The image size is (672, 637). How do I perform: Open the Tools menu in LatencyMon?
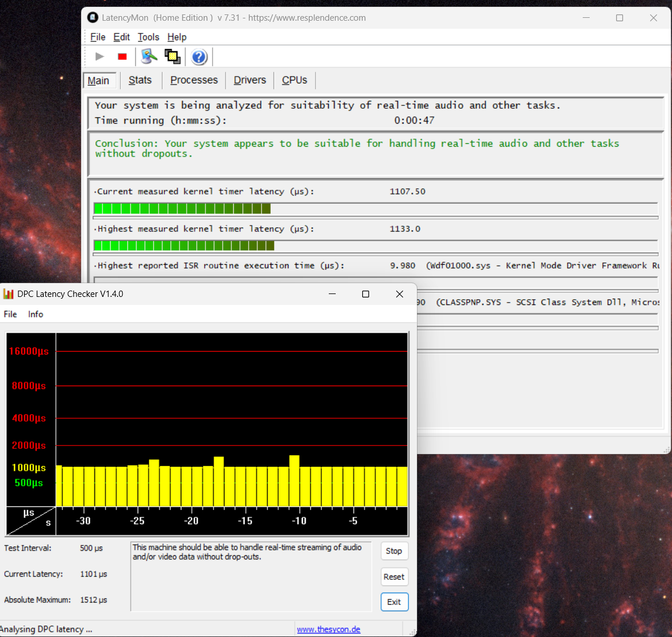click(149, 37)
